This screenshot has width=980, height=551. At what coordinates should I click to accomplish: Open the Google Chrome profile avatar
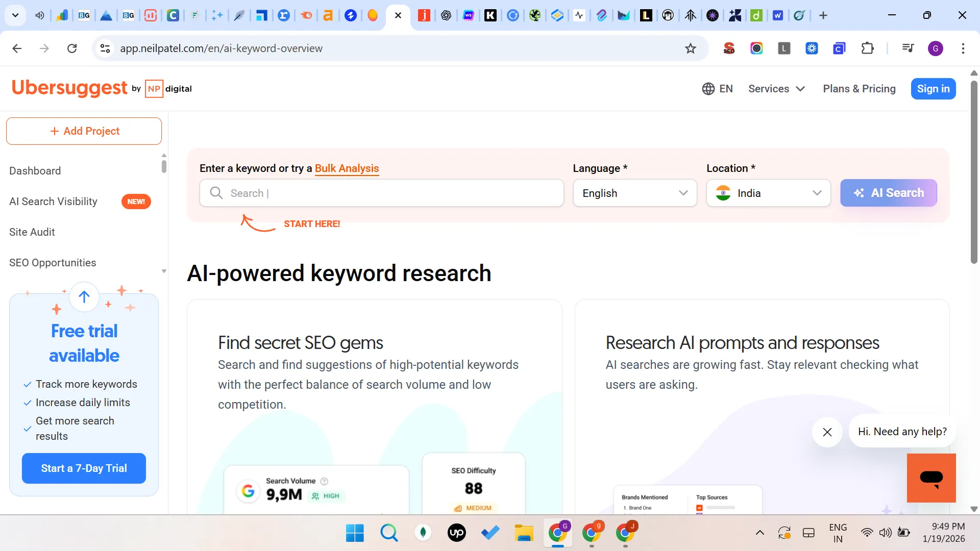coord(936,48)
